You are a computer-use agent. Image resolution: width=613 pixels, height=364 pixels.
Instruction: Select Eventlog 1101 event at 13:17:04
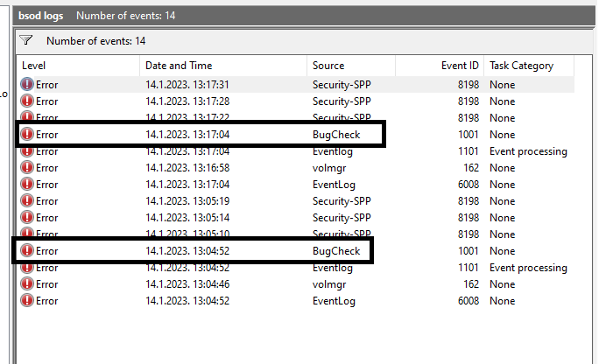[263, 151]
